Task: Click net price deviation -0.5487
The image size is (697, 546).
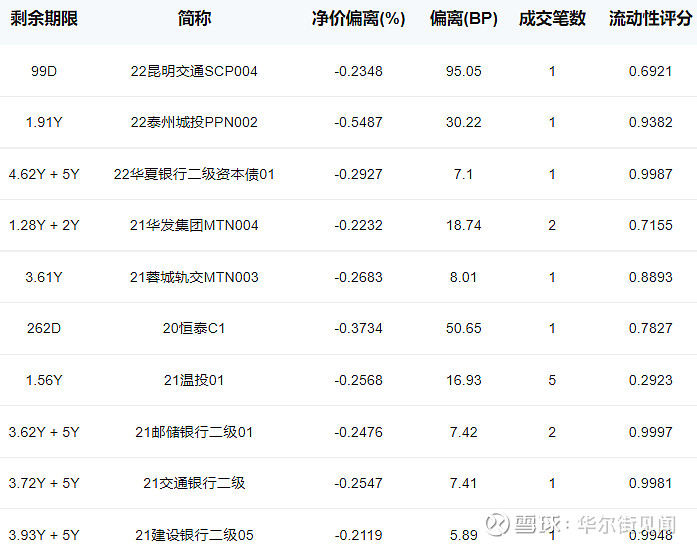Action: [358, 122]
